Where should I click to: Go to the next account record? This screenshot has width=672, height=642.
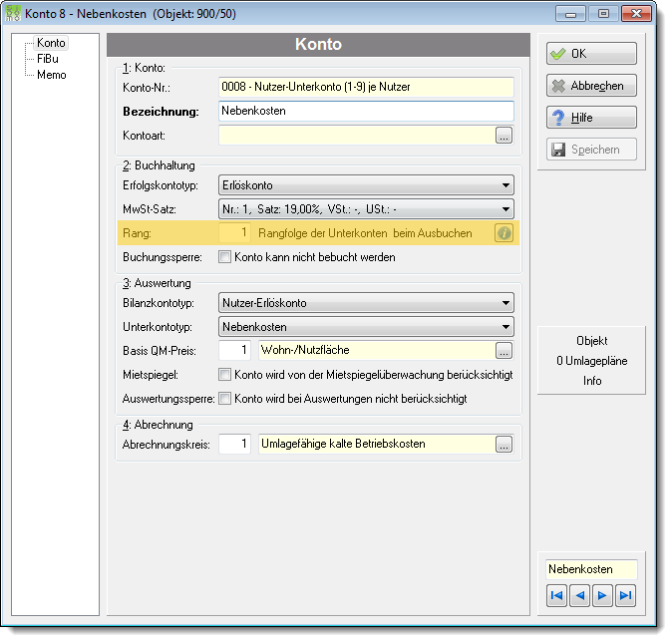(602, 596)
